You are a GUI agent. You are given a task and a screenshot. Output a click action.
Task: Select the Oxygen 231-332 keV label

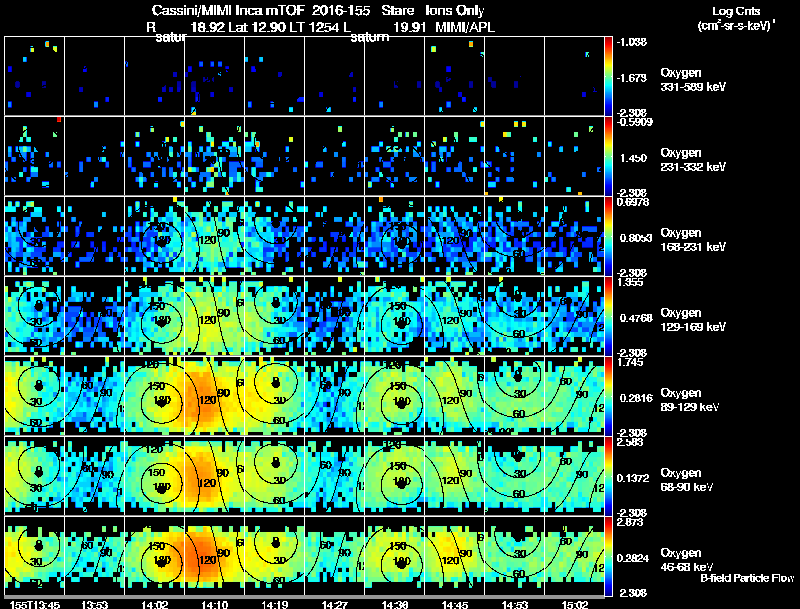point(693,160)
